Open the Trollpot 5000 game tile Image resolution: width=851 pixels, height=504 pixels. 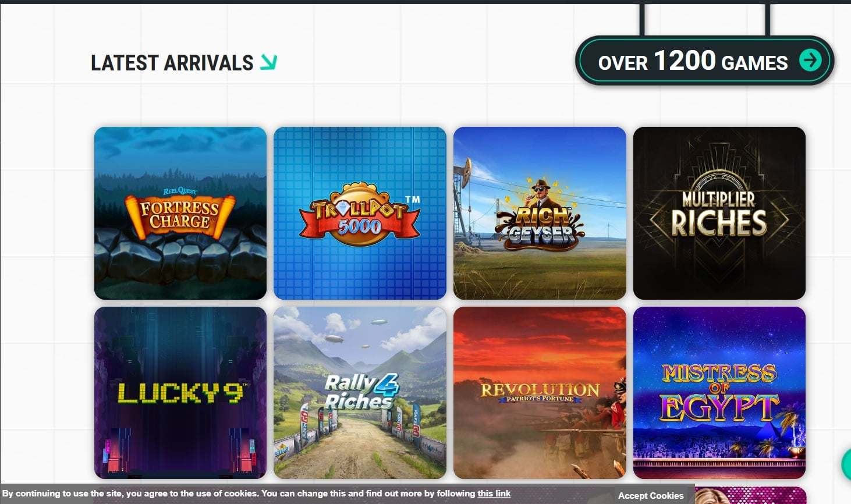(360, 213)
